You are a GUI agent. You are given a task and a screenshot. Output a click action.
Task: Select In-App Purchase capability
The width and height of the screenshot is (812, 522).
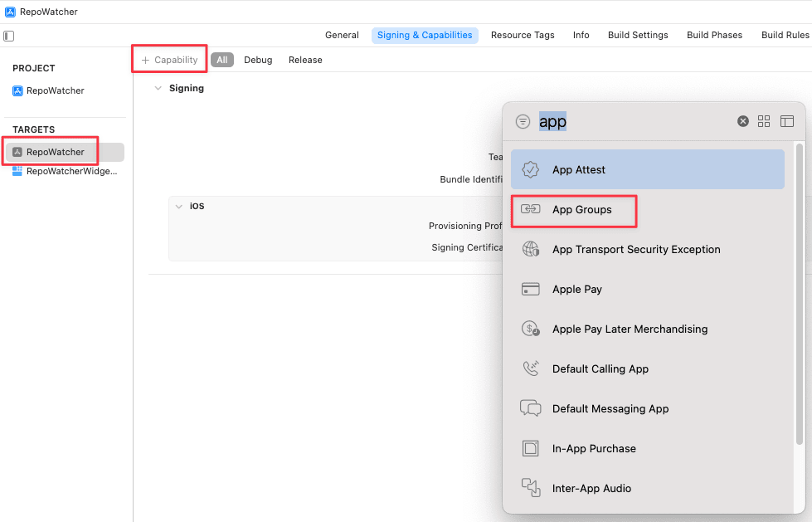coord(647,448)
